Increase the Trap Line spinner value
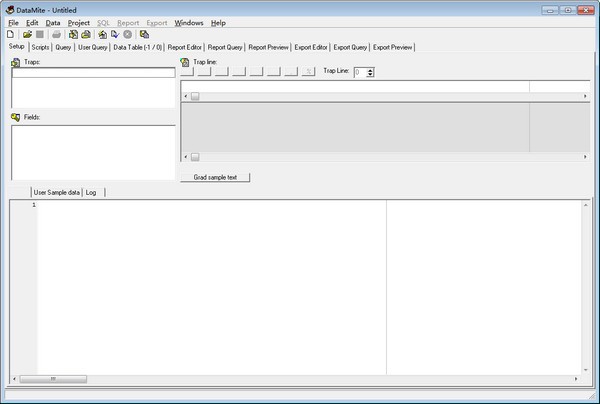Image resolution: width=600 pixels, height=404 pixels. coord(371,69)
